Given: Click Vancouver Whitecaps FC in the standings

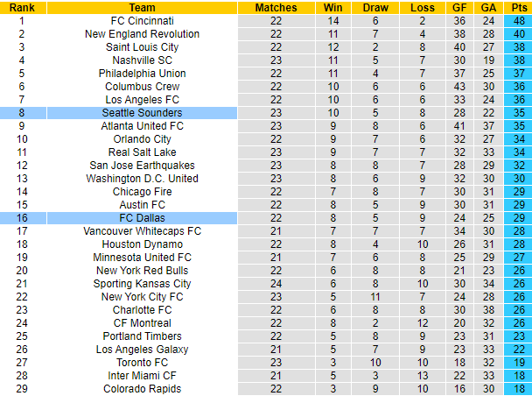Looking at the screenshot, I should tap(143, 230).
